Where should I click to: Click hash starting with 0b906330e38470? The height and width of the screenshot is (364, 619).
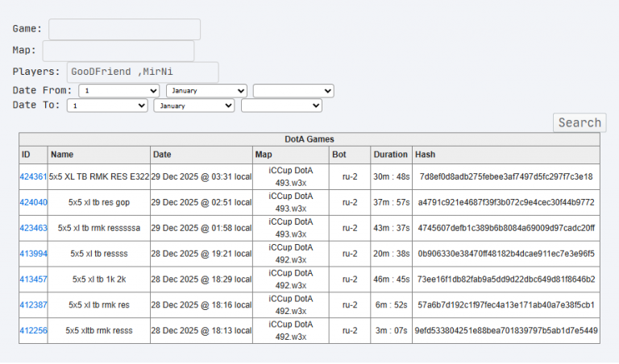click(506, 254)
